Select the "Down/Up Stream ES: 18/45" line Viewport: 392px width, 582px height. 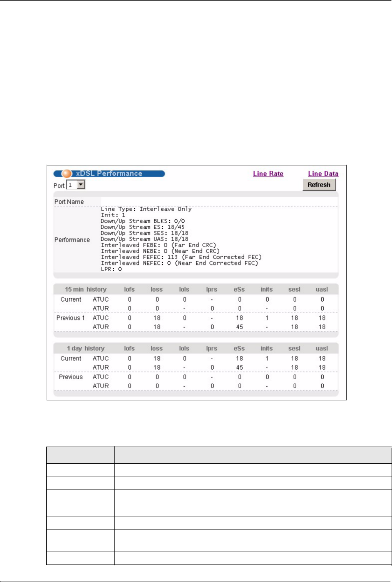(x=142, y=227)
